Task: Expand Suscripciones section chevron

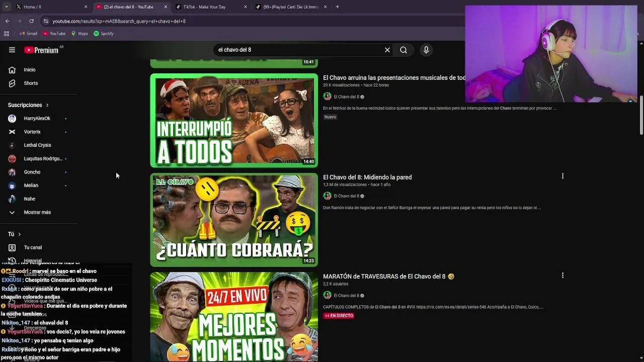Action: pos(47,105)
